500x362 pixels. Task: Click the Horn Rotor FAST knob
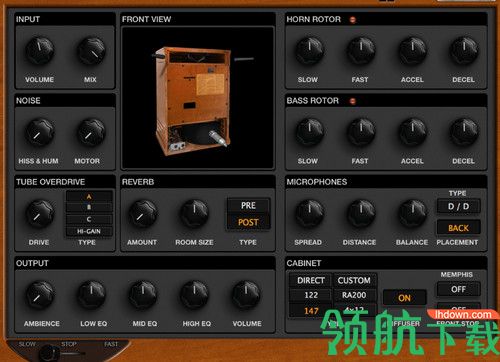(x=361, y=51)
